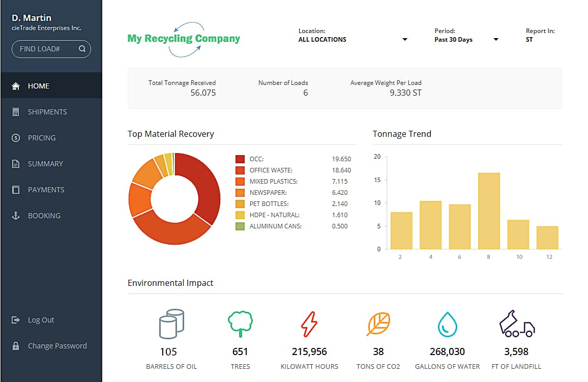Click the 215,956 kilowatt hours value
This screenshot has height=382, width=588.
tap(309, 351)
